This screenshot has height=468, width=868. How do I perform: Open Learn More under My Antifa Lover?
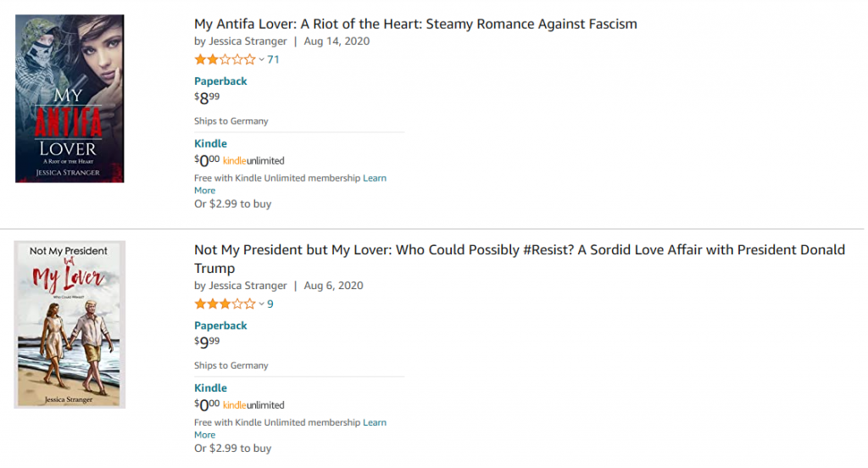point(374,178)
